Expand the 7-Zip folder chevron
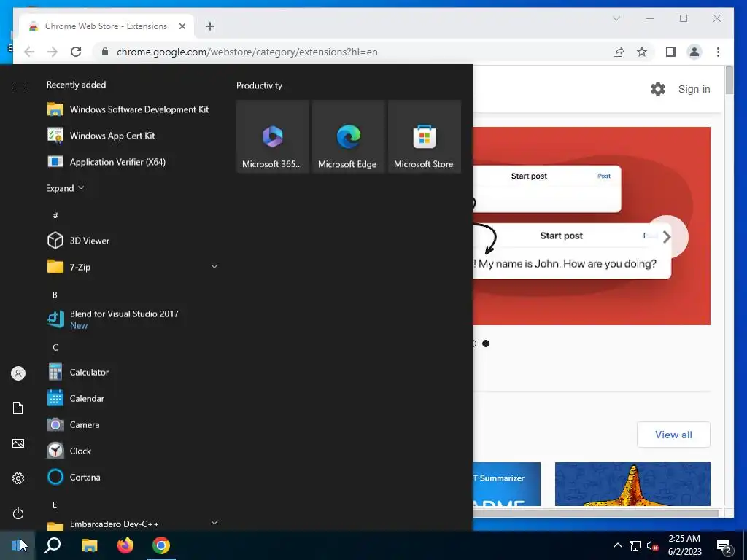 click(x=214, y=267)
